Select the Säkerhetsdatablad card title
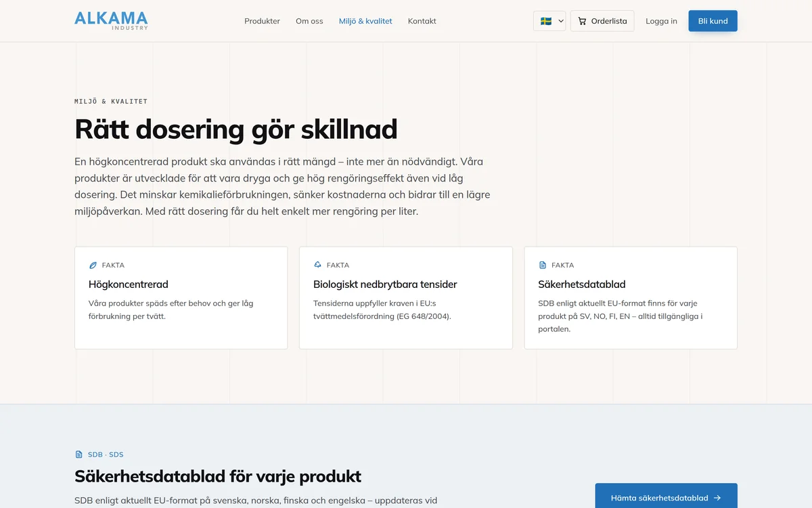812x508 pixels. (x=582, y=284)
